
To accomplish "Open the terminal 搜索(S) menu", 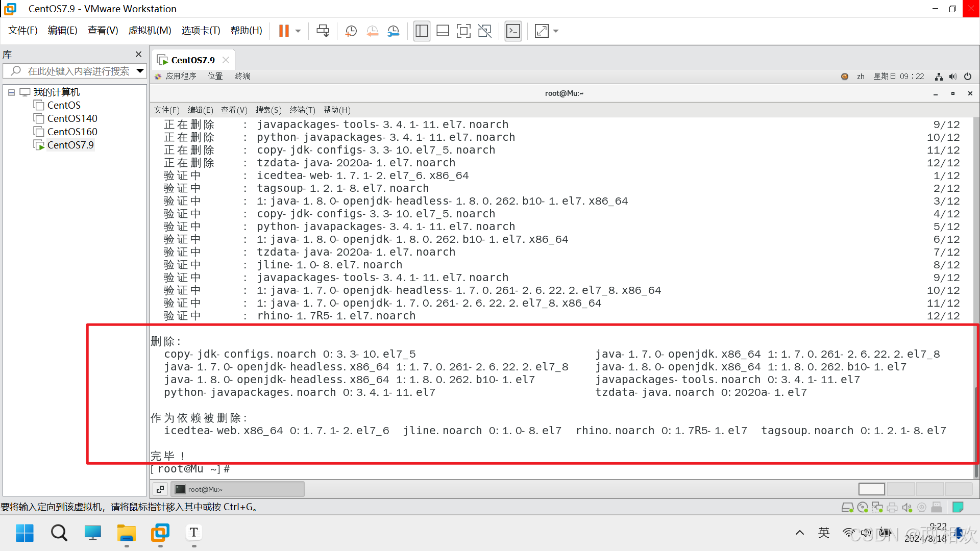I will tap(268, 110).
